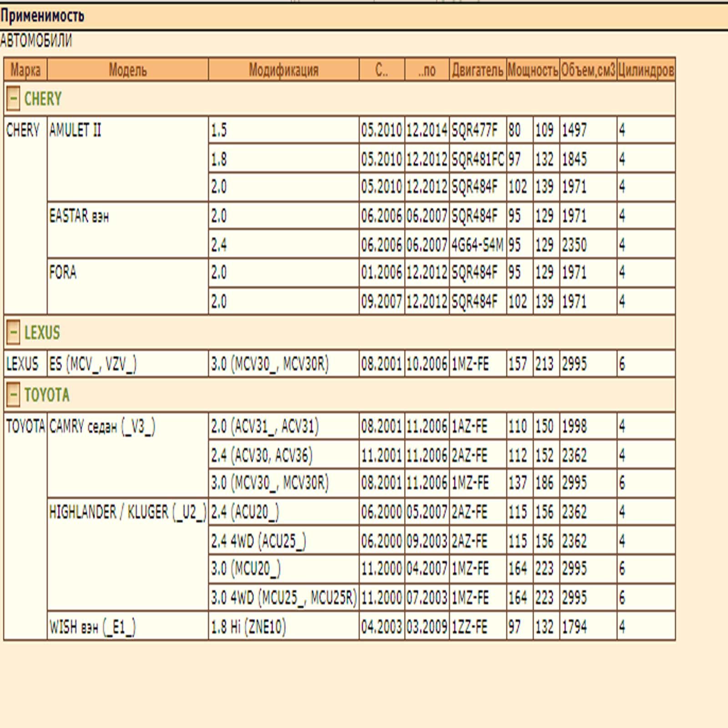This screenshot has height=728, width=728.
Task: Click the Модификация column header
Action: tap(283, 70)
